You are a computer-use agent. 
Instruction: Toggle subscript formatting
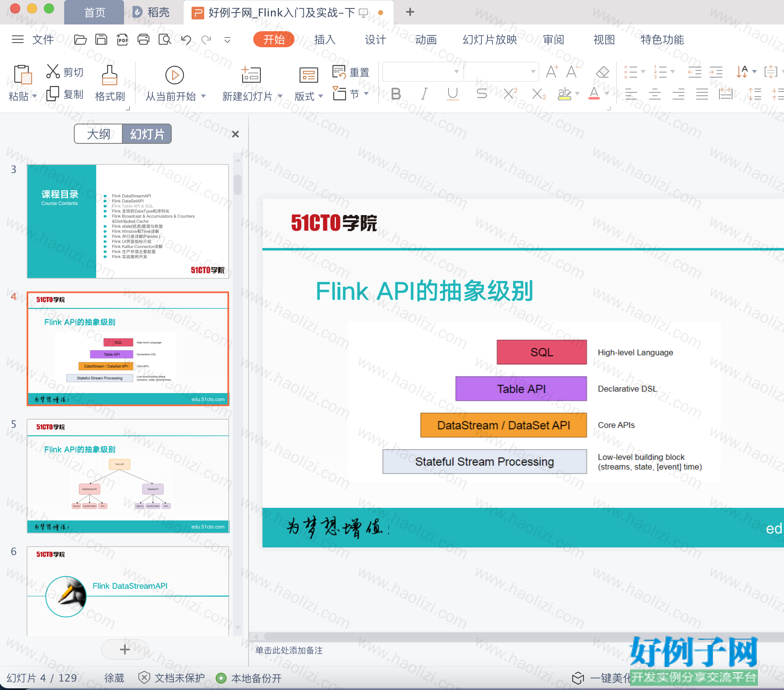click(539, 94)
